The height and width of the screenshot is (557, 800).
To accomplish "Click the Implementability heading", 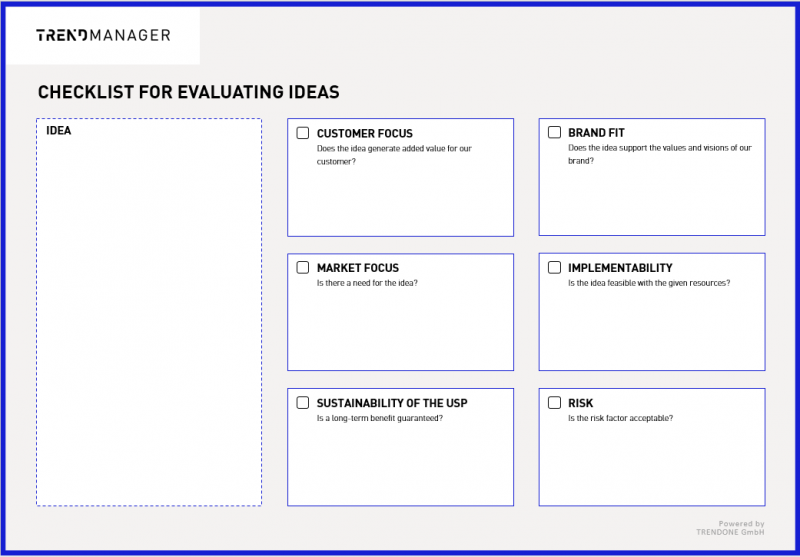I will (x=620, y=268).
